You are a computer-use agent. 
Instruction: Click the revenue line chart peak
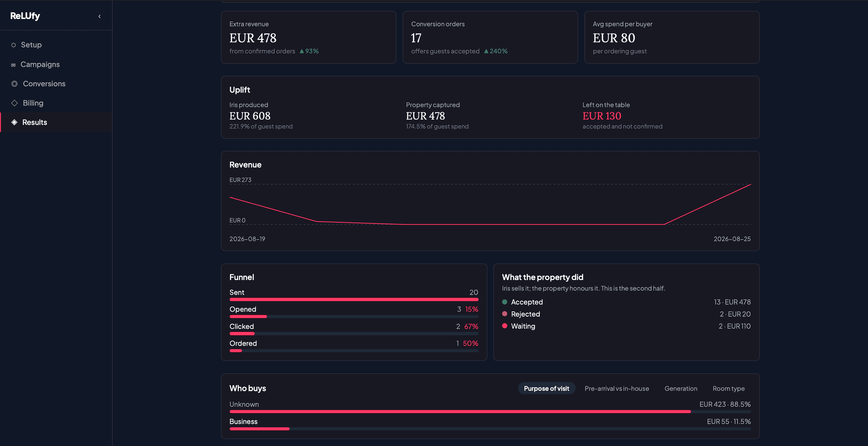coord(750,185)
